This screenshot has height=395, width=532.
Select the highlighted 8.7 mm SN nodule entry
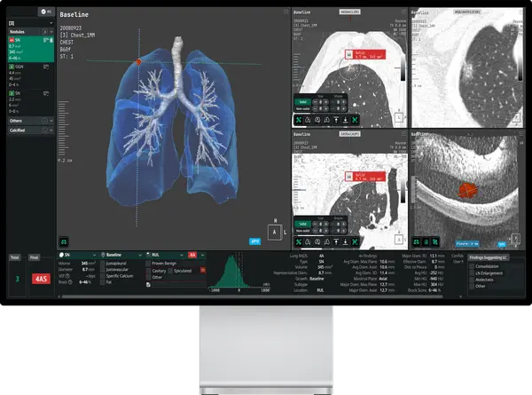(30, 49)
